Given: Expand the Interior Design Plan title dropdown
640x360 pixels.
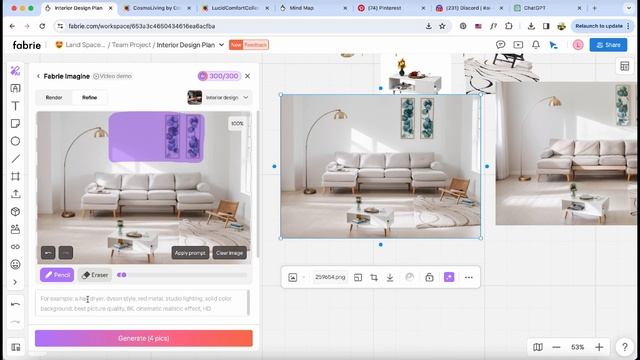Looking at the screenshot, I should click(222, 45).
